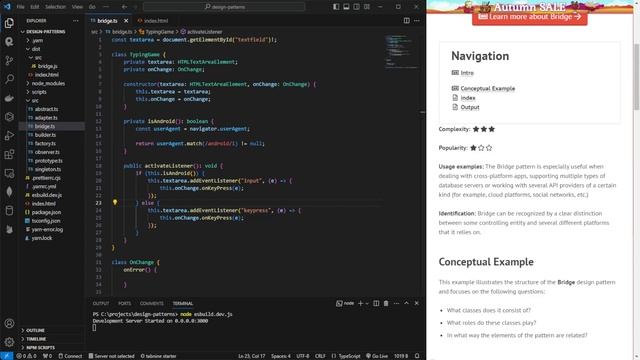Open the MongoDB leaf icon view
Viewport: 640px width, 360px height.
(9, 192)
